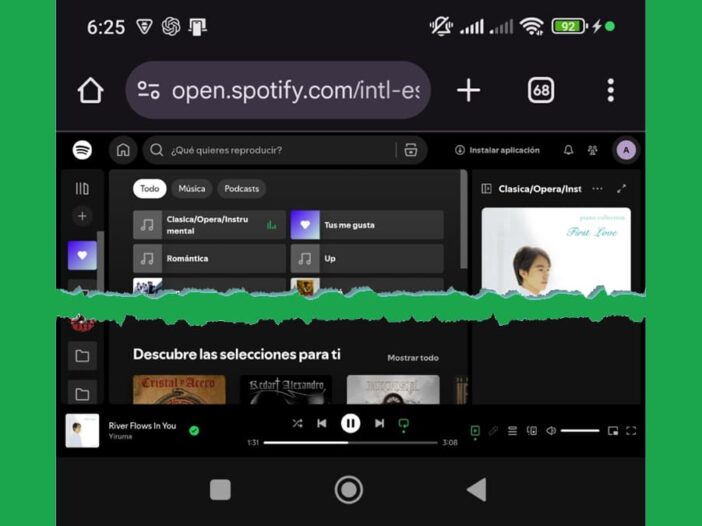This screenshot has height=526, width=702.
Task: Click Instalar aplicación
Action: point(497,150)
